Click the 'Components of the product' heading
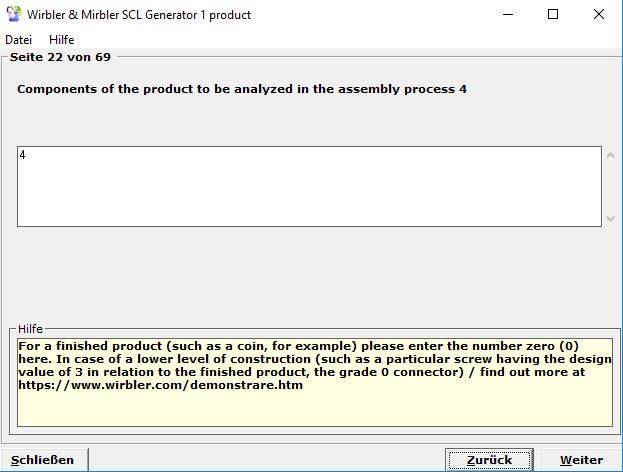623x472 pixels. [242, 89]
